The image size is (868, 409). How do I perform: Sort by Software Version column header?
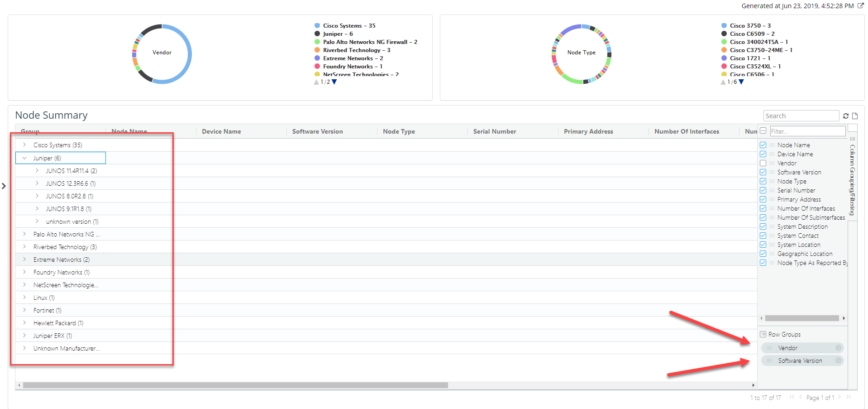(x=317, y=131)
